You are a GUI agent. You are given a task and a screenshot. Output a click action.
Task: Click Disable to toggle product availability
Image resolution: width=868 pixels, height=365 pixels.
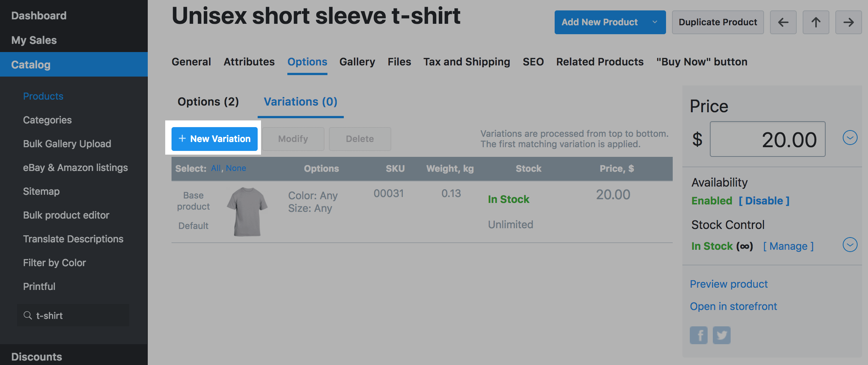pyautogui.click(x=764, y=201)
